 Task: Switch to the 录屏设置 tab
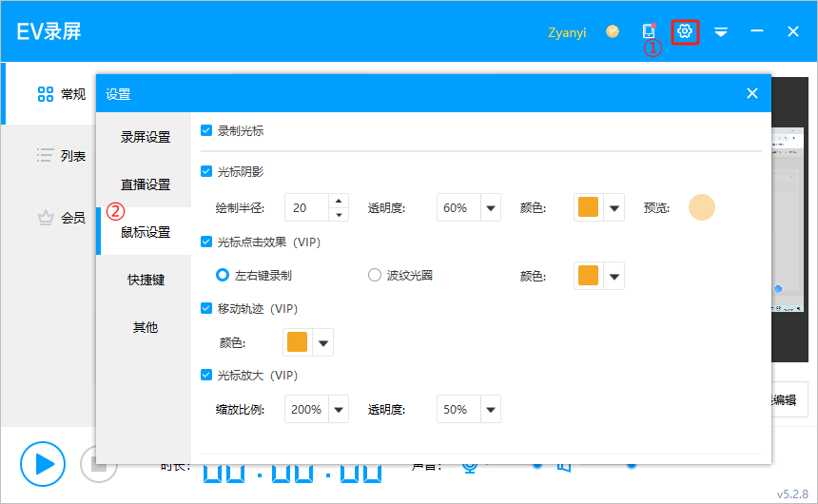[145, 137]
